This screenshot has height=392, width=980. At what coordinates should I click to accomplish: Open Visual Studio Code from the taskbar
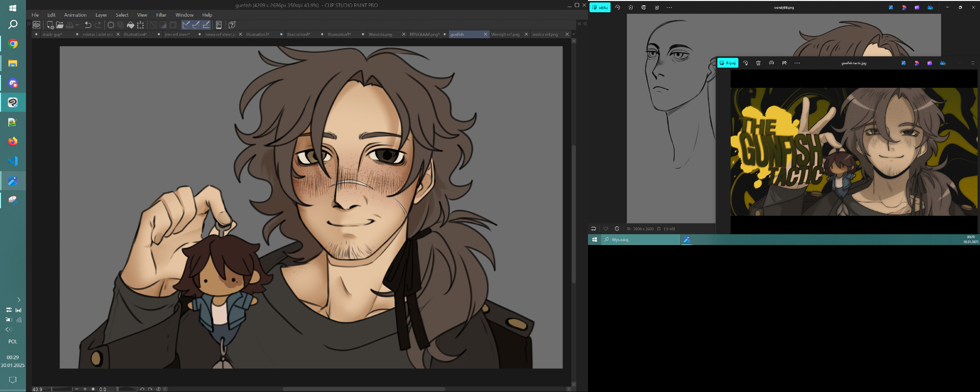(x=13, y=161)
